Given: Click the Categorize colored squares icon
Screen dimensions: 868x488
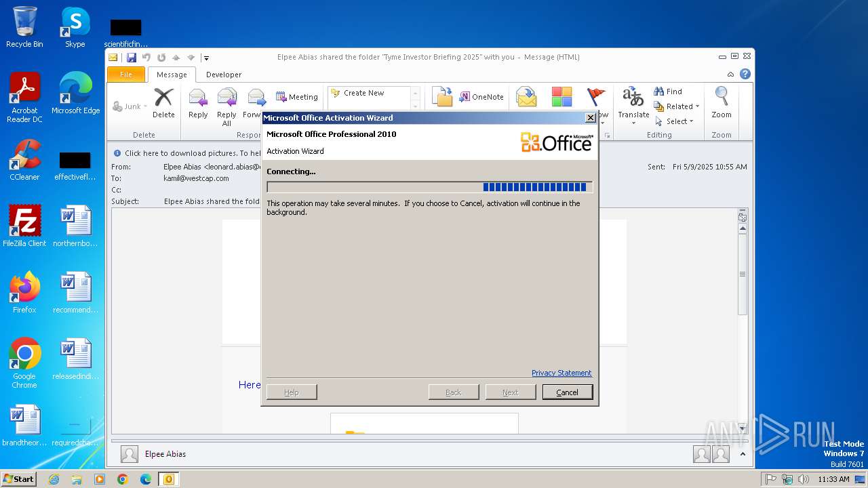Looking at the screenshot, I should coord(561,97).
